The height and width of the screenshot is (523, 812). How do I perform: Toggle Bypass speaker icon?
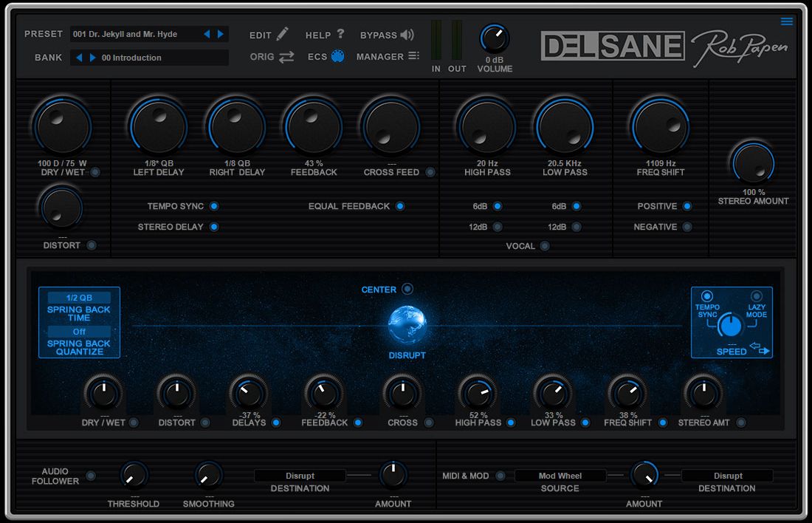point(407,35)
